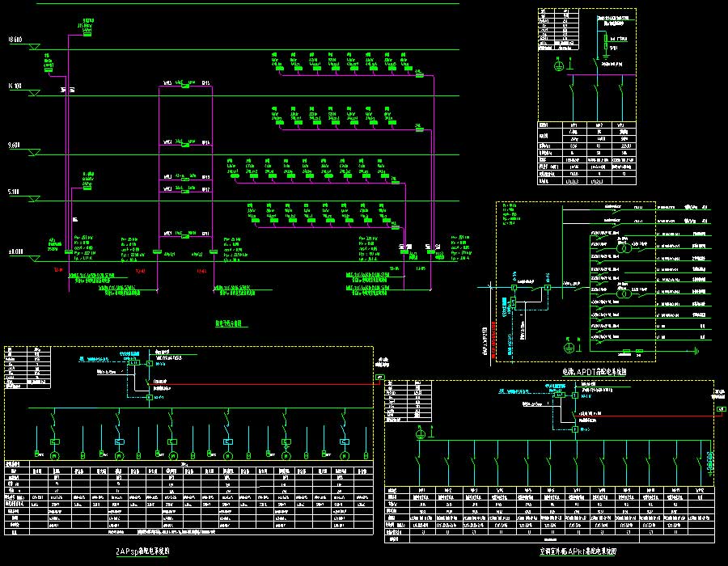728x566 pixels.
Task: Select the 18.600 elevation label
Action: [15, 40]
